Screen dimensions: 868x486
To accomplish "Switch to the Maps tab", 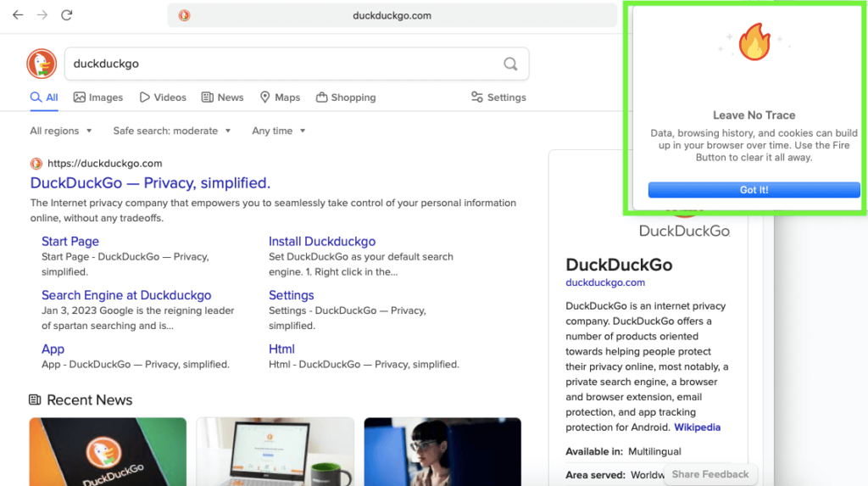I will (280, 98).
